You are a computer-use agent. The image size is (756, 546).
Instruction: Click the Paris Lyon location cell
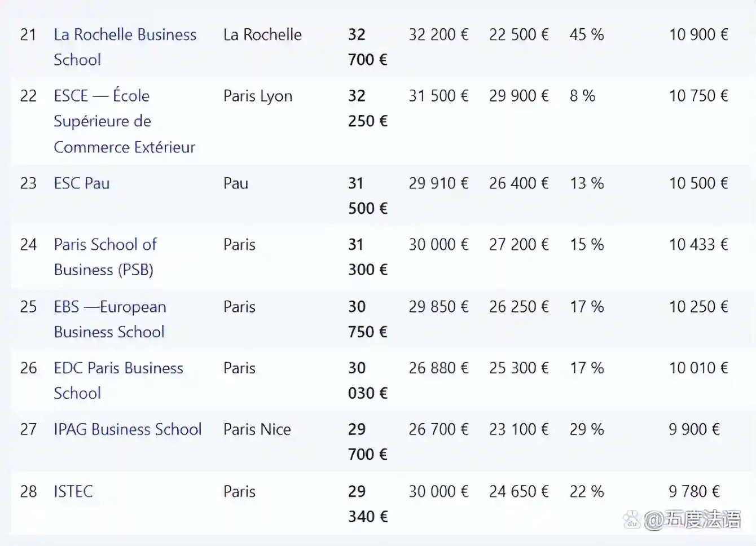pos(258,96)
